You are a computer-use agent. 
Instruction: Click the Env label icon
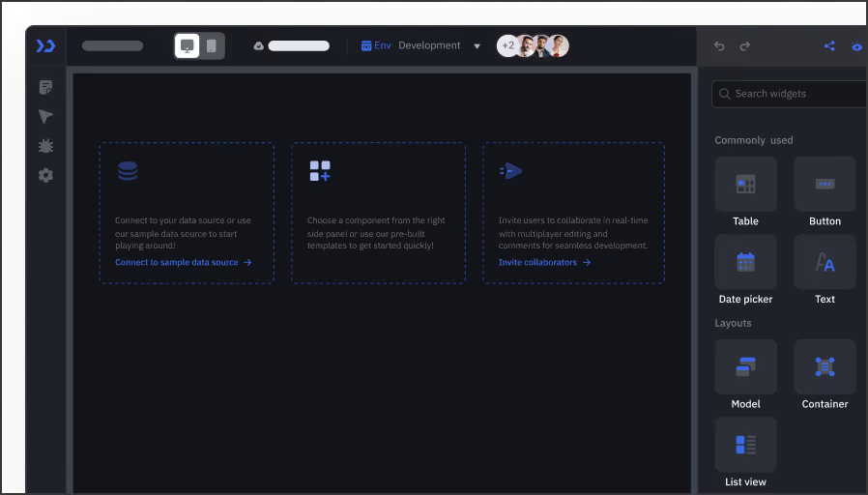coord(366,45)
